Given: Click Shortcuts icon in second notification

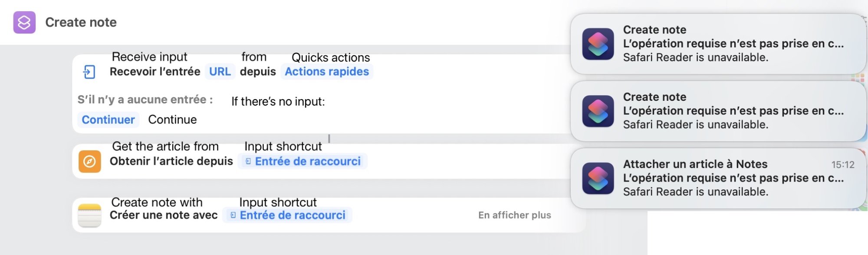Looking at the screenshot, I should [x=598, y=111].
